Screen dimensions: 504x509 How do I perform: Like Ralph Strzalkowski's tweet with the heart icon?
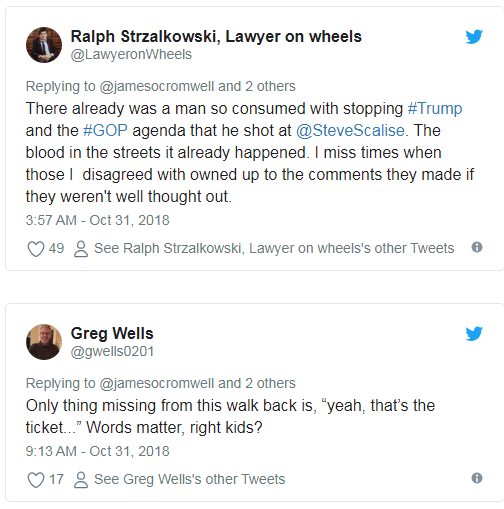pyautogui.click(x=36, y=249)
